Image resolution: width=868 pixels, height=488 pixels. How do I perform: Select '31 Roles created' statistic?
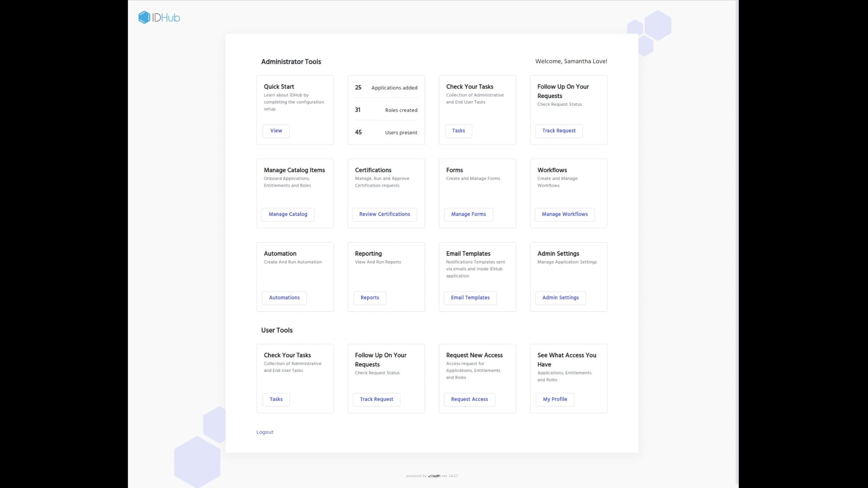click(x=386, y=110)
